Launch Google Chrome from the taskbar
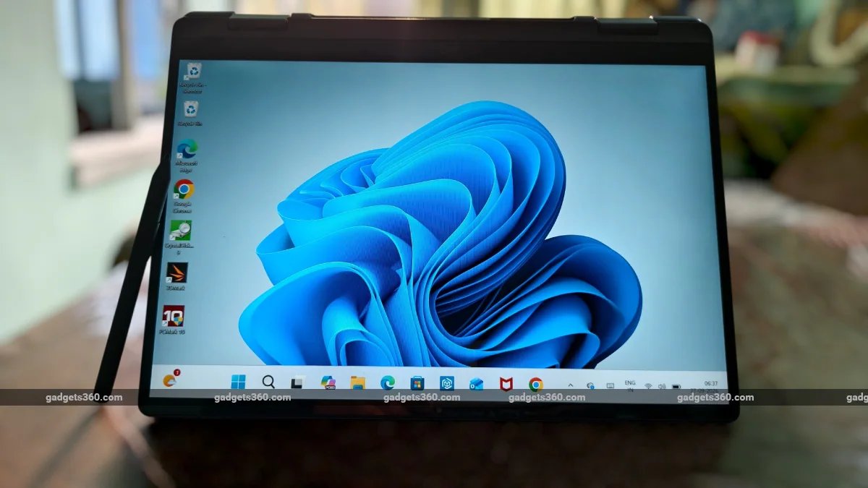Screen dimensions: 868x488 coord(536,384)
